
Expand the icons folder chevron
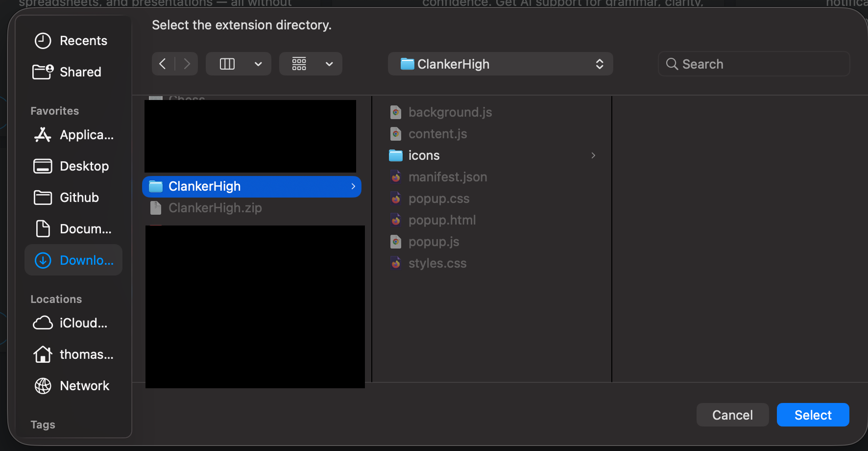click(x=593, y=155)
